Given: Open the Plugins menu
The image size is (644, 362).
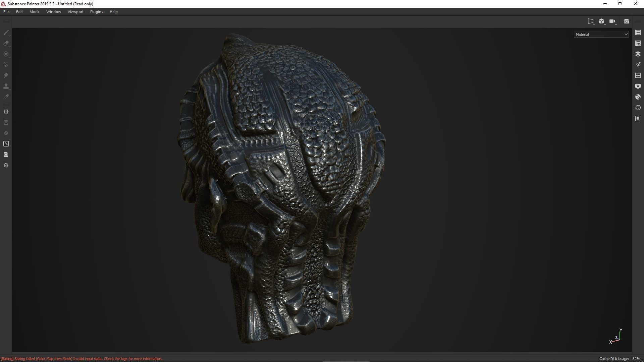Looking at the screenshot, I should [x=97, y=12].
